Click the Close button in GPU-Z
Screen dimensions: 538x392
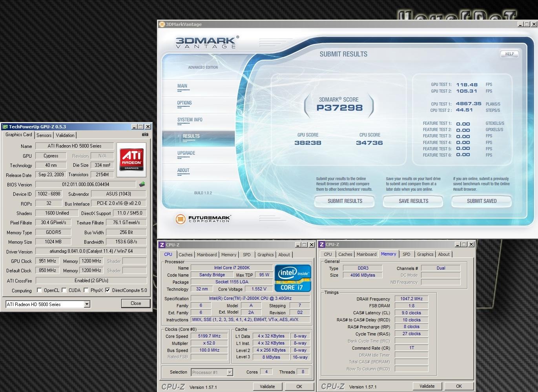point(136,303)
